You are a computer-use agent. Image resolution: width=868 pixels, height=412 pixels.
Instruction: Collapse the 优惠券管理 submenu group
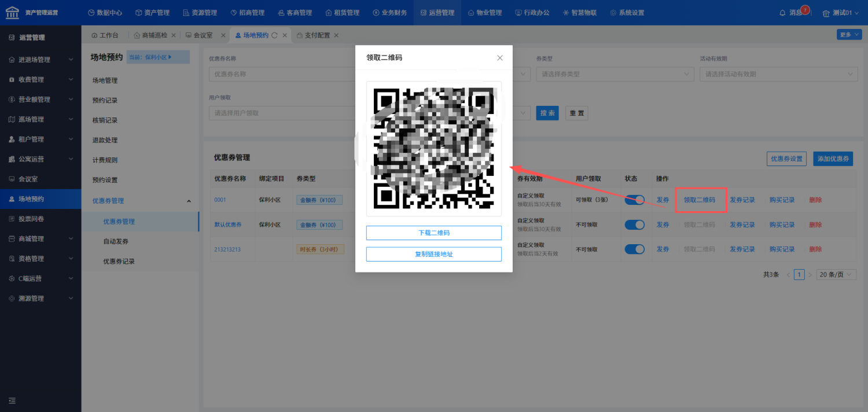(x=189, y=201)
